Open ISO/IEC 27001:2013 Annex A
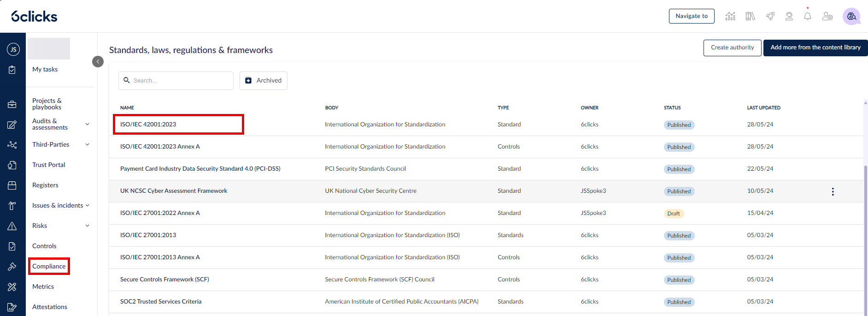 coord(160,257)
